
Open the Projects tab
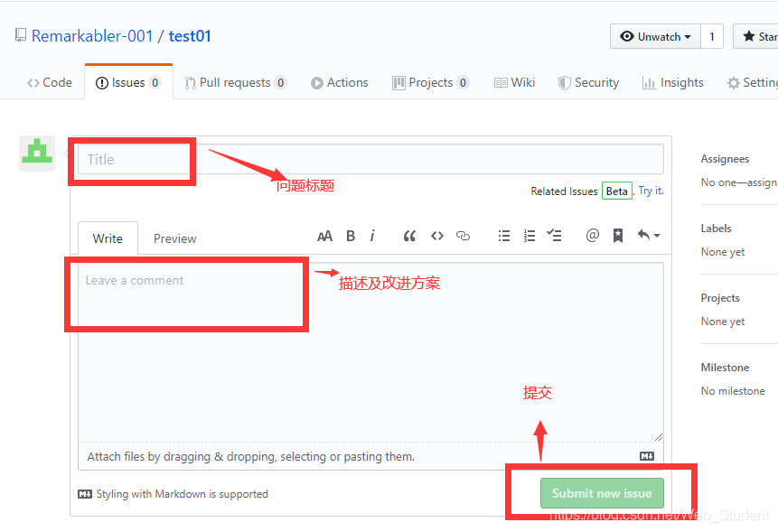point(431,82)
